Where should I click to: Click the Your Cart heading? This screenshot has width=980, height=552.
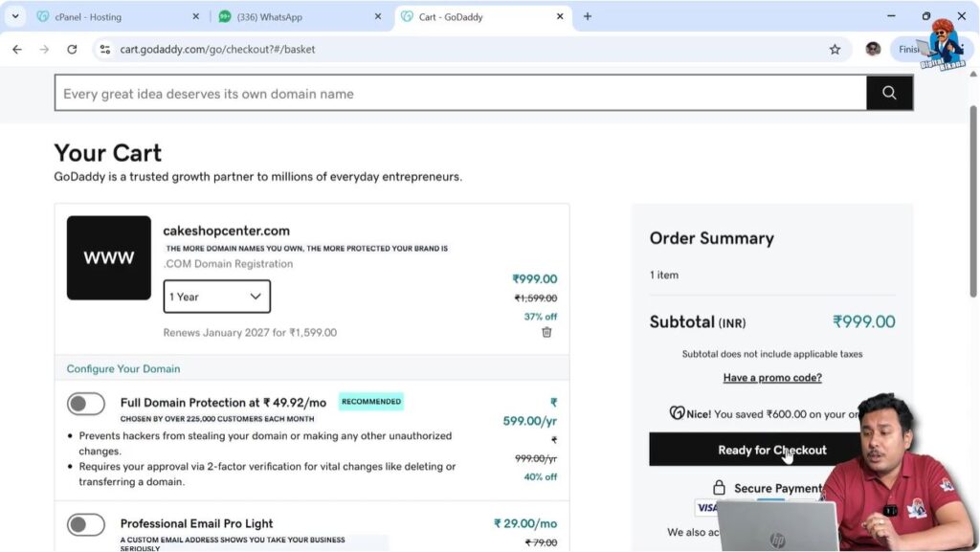[107, 153]
